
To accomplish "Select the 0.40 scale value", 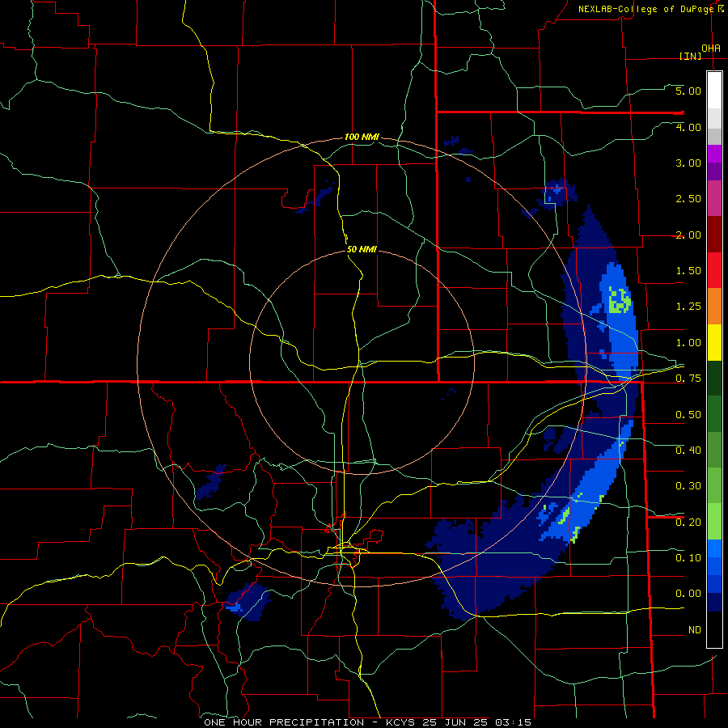I will pos(688,451).
